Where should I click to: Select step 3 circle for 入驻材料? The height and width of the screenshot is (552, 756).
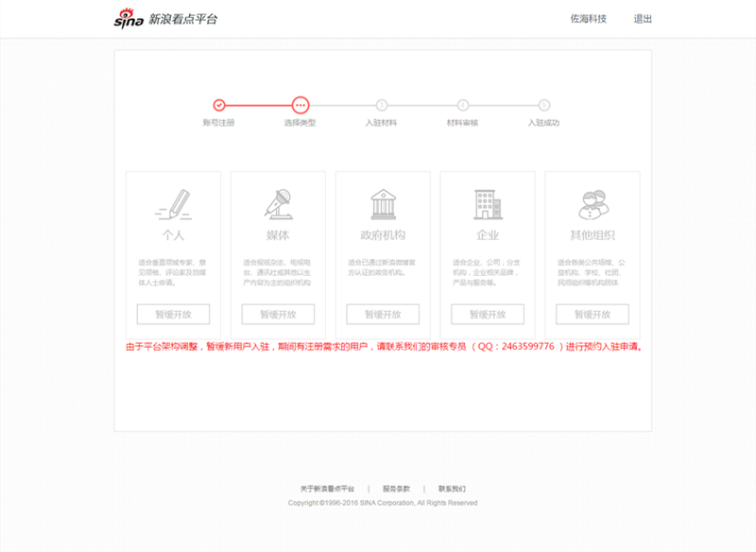(x=382, y=107)
